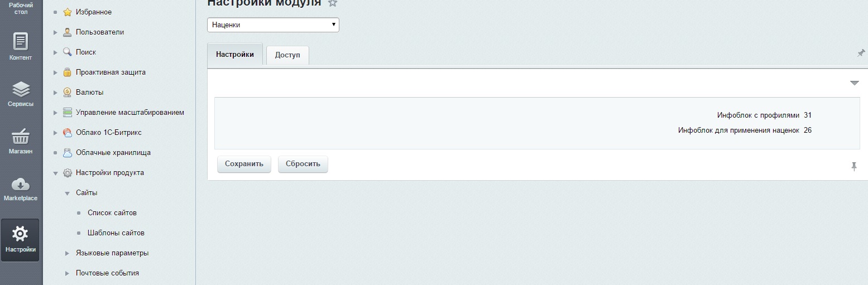Viewport: 868px width, 285px height.
Task: Expand the Языковые параметры tree node
Action: [67, 253]
